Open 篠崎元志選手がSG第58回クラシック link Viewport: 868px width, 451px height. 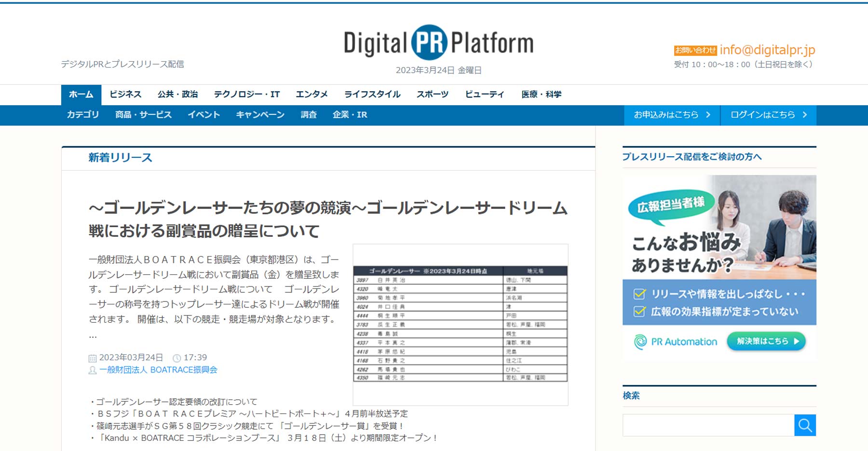point(250,426)
